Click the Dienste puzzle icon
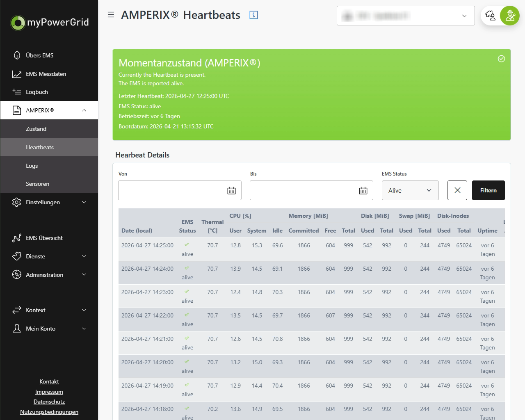525x420 pixels. pyautogui.click(x=17, y=256)
